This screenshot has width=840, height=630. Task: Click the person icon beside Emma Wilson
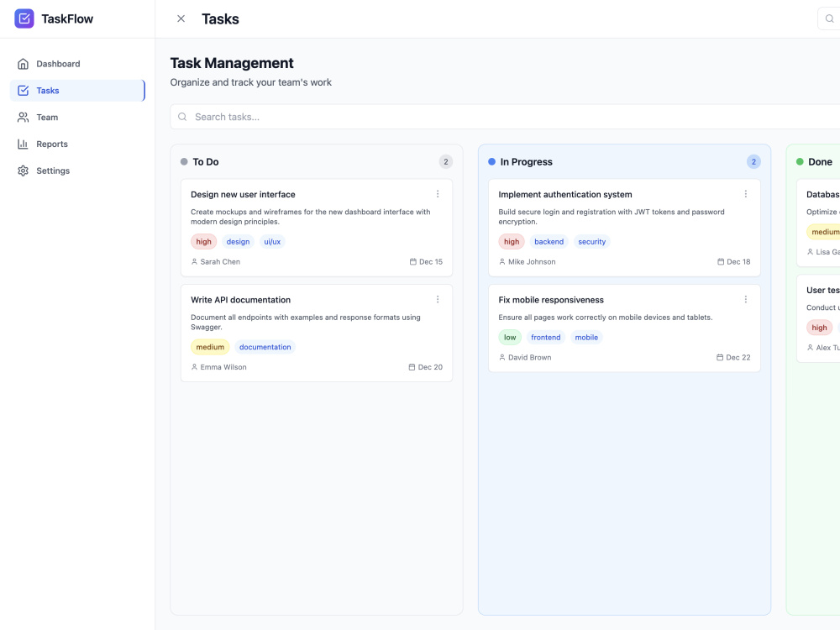[195, 368]
